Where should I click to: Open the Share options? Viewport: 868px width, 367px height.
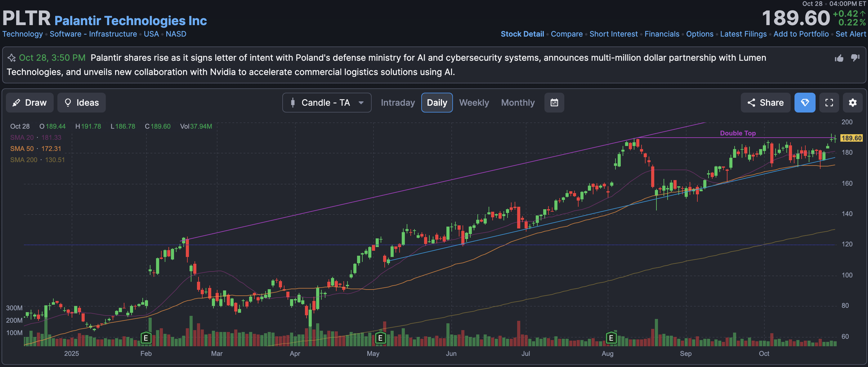(x=765, y=103)
